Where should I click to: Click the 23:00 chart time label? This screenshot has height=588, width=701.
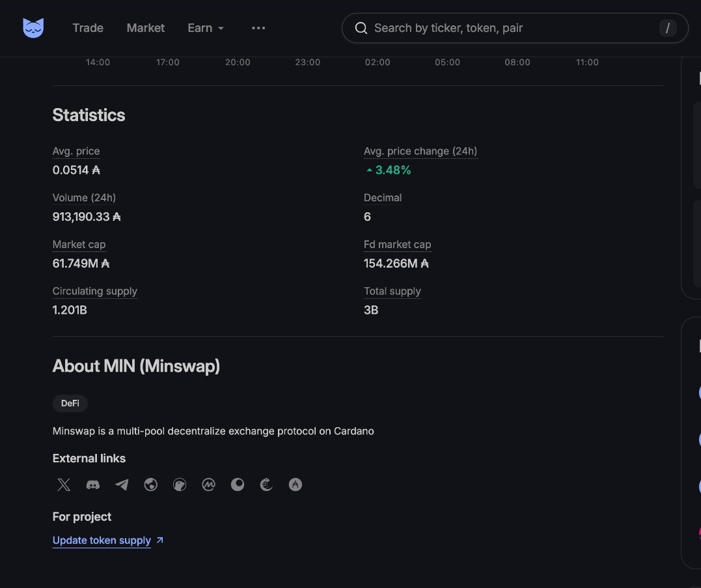pyautogui.click(x=308, y=62)
